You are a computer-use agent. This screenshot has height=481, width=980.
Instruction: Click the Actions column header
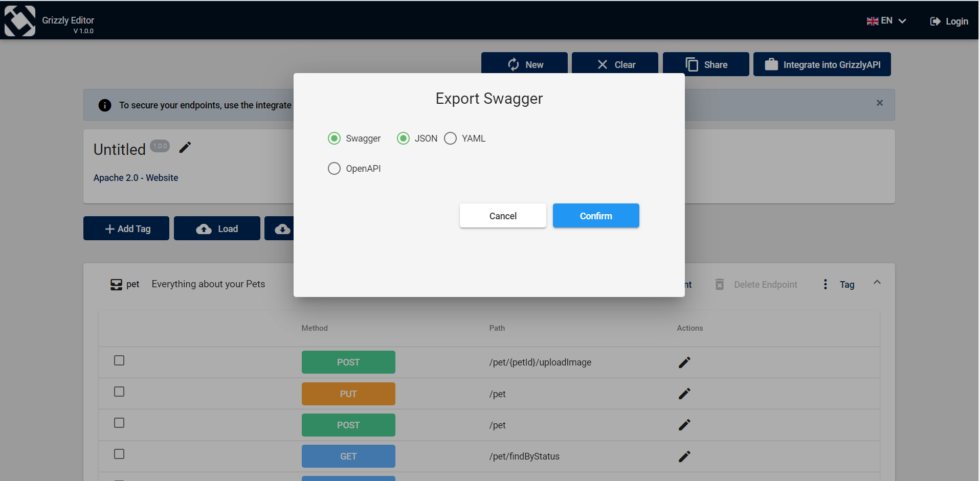tap(690, 328)
